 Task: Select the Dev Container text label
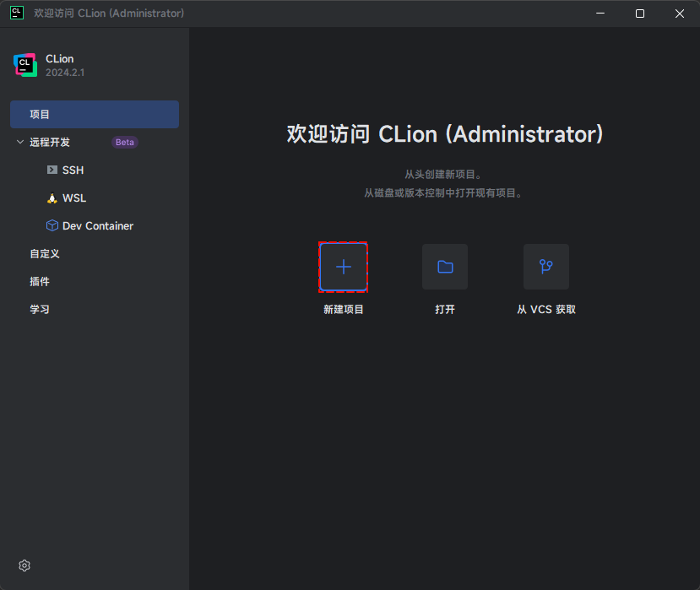(x=98, y=226)
